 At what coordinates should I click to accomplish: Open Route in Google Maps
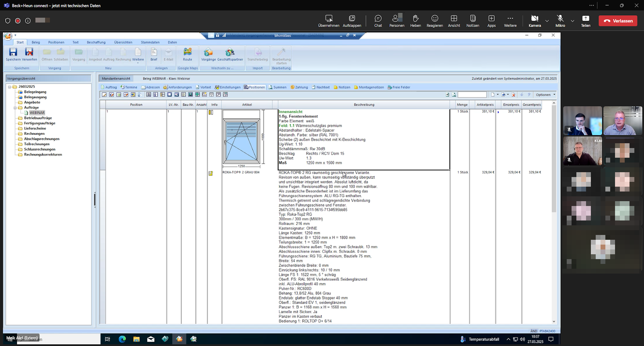[188, 54]
